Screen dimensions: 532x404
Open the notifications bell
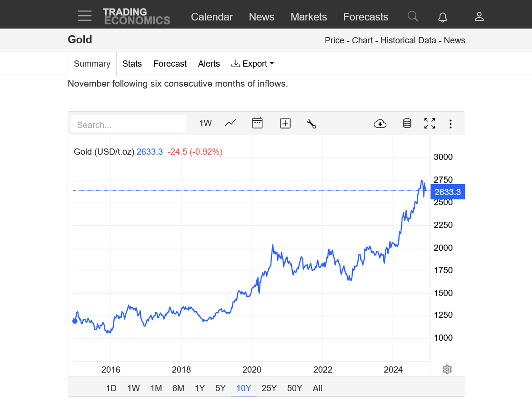pyautogui.click(x=442, y=17)
